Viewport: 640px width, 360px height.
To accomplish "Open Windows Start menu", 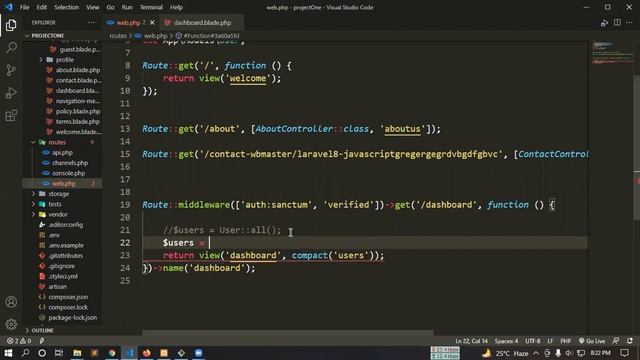I will pyautogui.click(x=8, y=353).
